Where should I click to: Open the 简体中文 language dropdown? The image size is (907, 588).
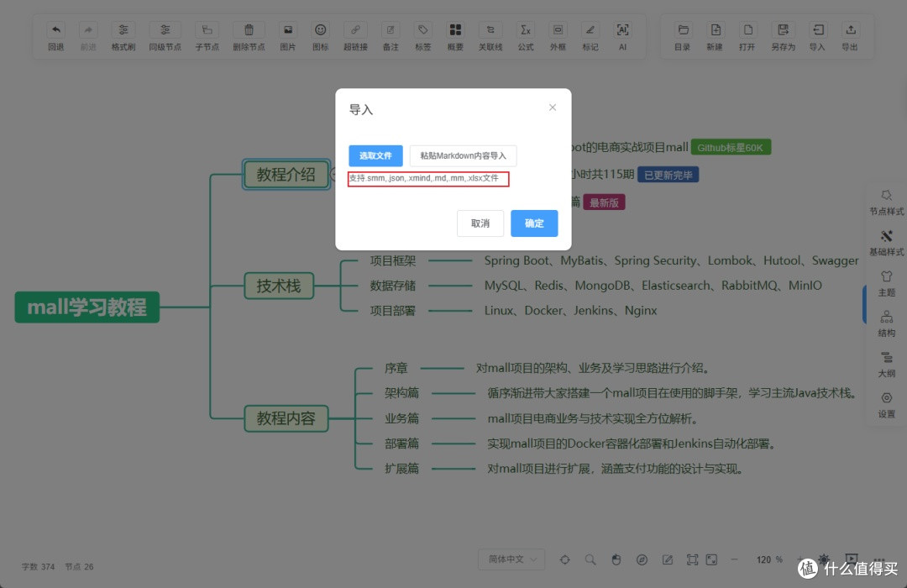tap(511, 559)
